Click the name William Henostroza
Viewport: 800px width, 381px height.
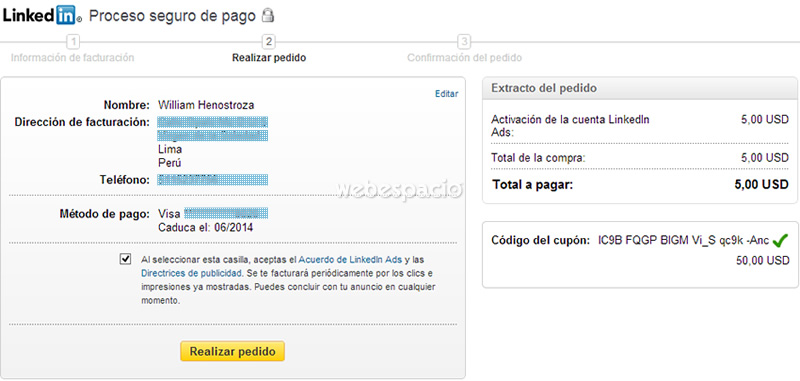coord(206,106)
